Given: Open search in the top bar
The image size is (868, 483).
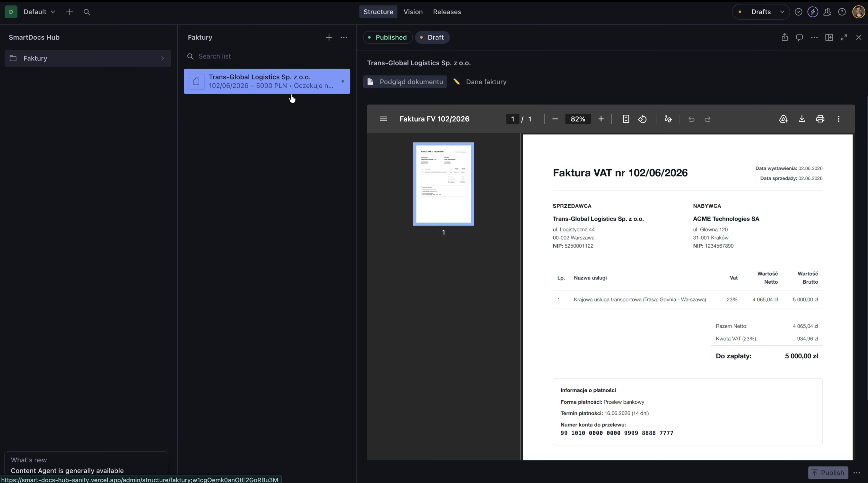Looking at the screenshot, I should 87,12.
